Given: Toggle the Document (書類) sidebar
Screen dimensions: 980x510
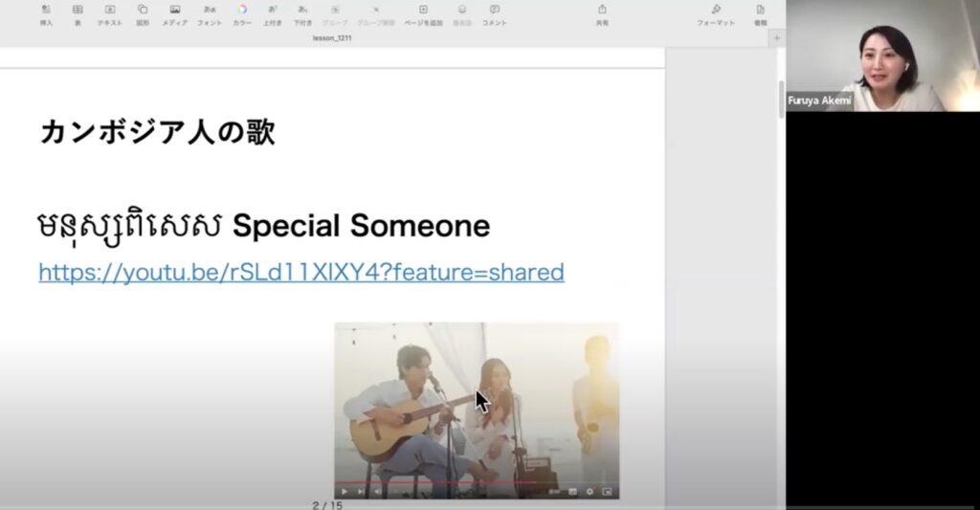Looking at the screenshot, I should [x=761, y=13].
